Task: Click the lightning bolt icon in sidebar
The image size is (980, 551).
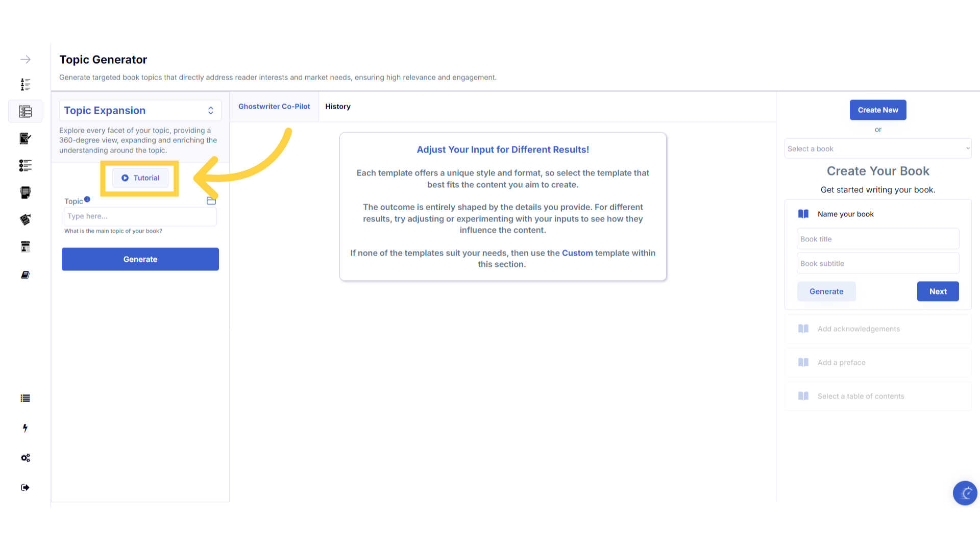Action: [x=26, y=428]
